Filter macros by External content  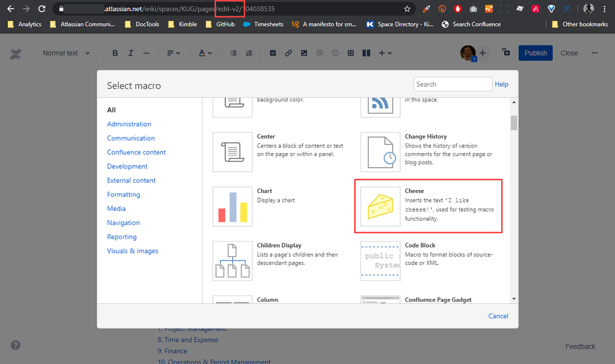point(131,181)
